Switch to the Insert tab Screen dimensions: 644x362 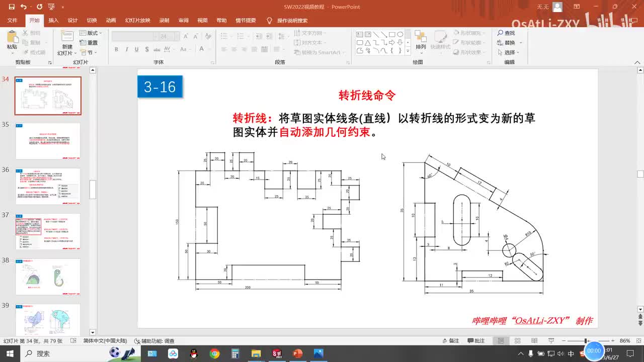click(x=53, y=21)
